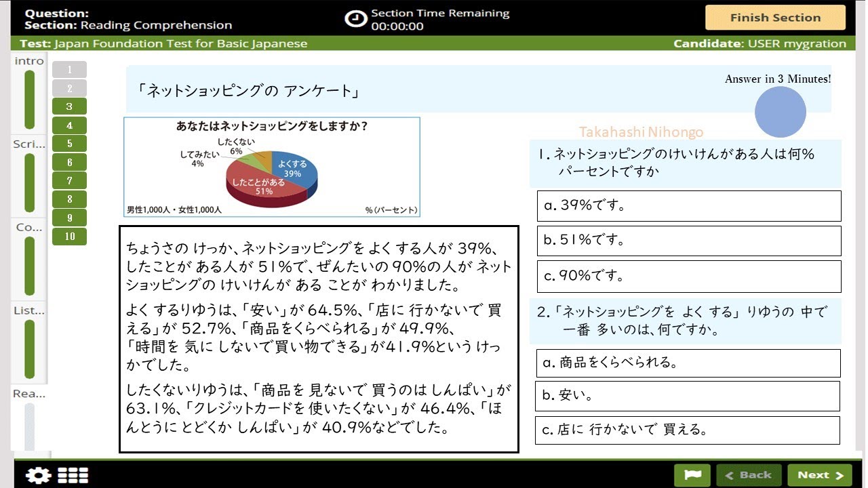The image size is (868, 488).
Task: Choose answer a. 商品をくらべられる
Action: pyautogui.click(x=688, y=363)
